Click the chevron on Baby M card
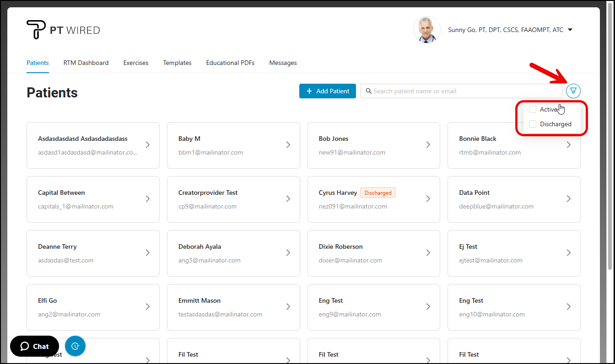Image resolution: width=615 pixels, height=364 pixels. pyautogui.click(x=288, y=145)
